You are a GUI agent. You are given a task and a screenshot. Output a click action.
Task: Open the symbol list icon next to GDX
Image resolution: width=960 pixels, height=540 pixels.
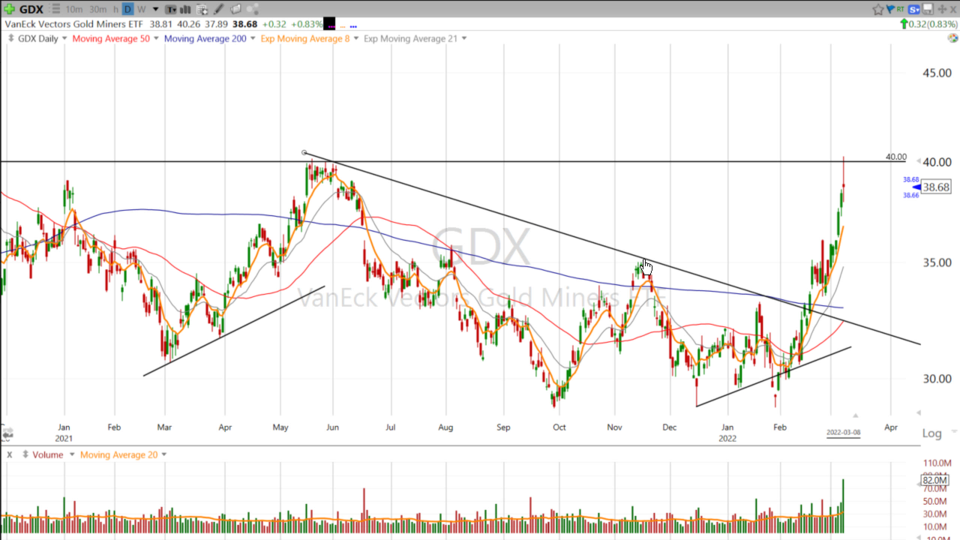tap(56, 9)
